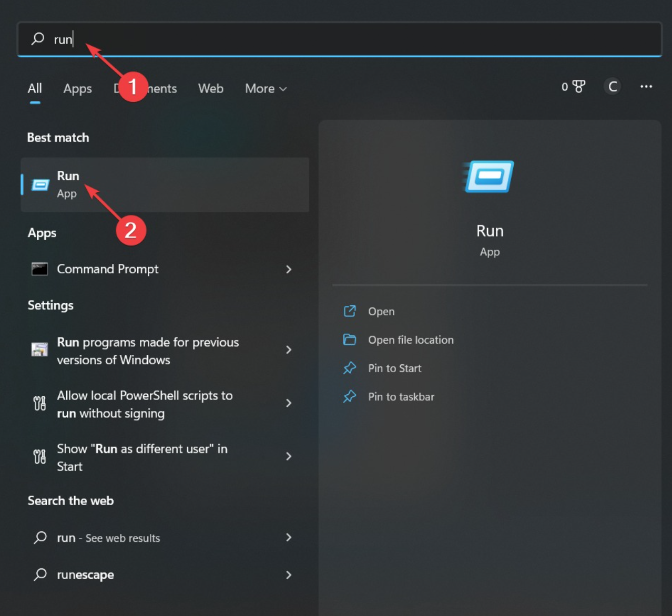
Task: Open the three-dots options menu
Action: (646, 87)
